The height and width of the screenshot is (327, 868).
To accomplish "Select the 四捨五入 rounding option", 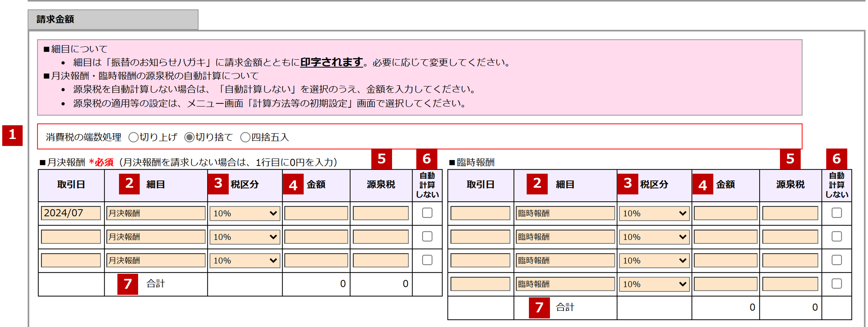I will (245, 137).
